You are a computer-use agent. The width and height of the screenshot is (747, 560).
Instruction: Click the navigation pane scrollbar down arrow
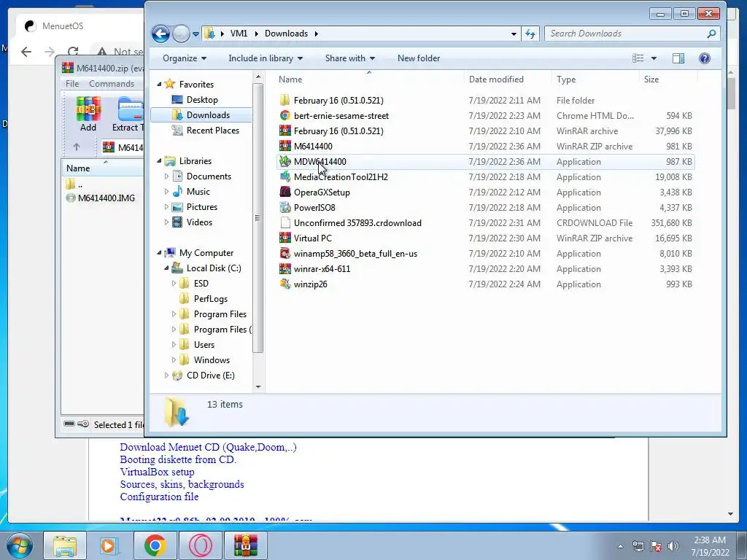[x=258, y=386]
